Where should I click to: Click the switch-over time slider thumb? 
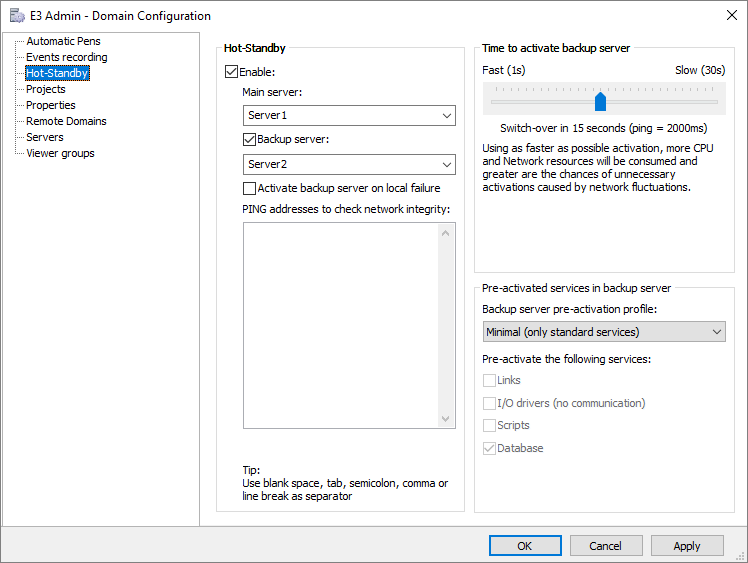(x=601, y=101)
